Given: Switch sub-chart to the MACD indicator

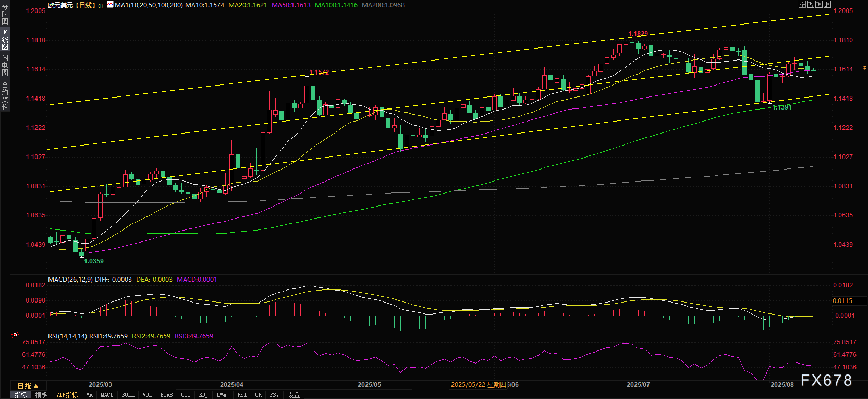Looking at the screenshot, I should (107, 395).
